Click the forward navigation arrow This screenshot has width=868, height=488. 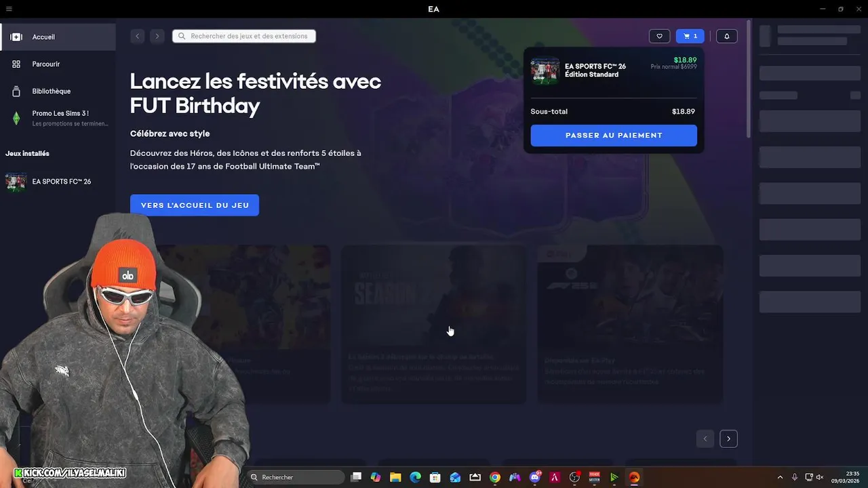tap(157, 36)
